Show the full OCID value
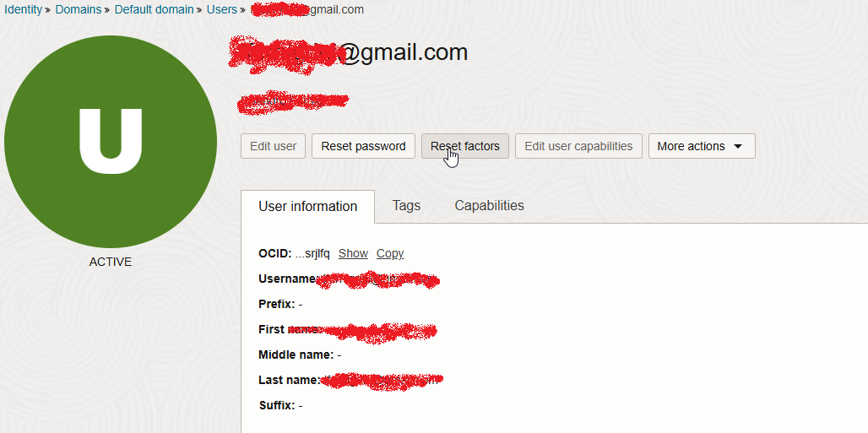This screenshot has width=868, height=433. pos(353,253)
